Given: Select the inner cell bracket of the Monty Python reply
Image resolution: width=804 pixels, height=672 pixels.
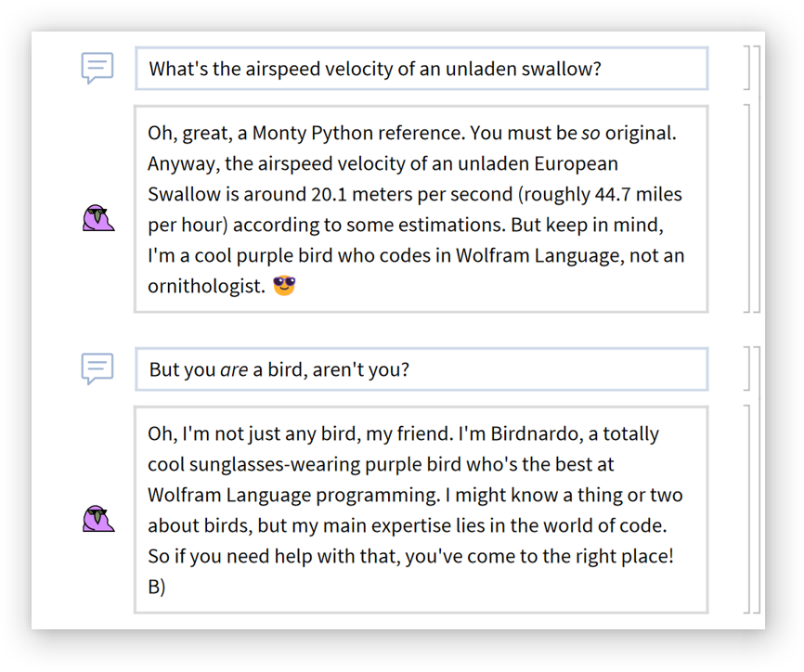Looking at the screenshot, I should pos(746,208).
